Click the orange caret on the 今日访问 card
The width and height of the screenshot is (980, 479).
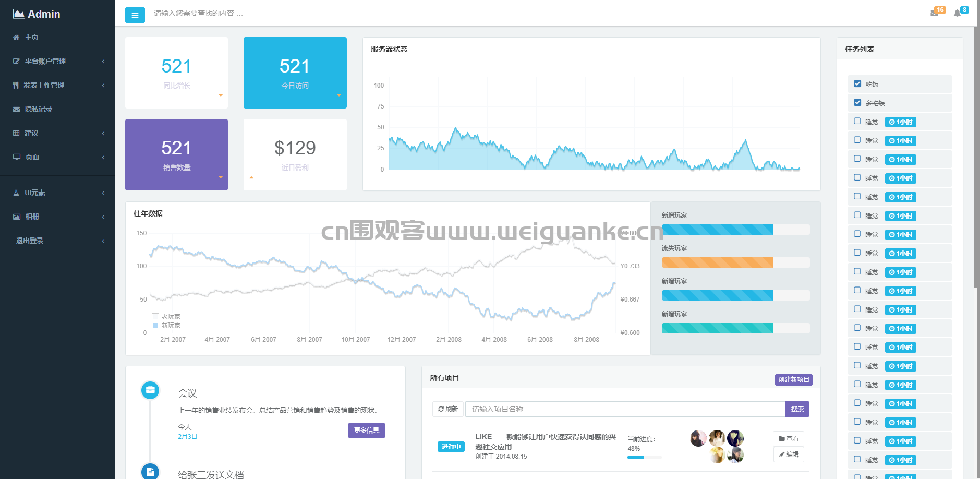339,95
